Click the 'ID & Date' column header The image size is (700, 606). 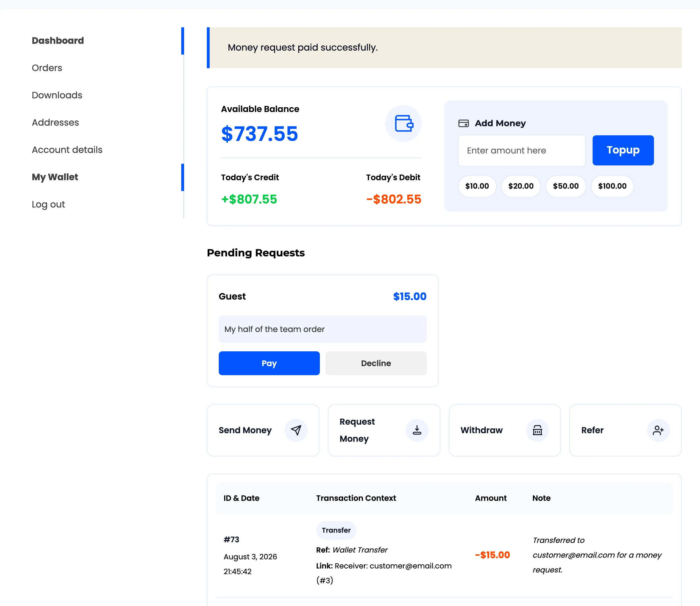coord(241,498)
